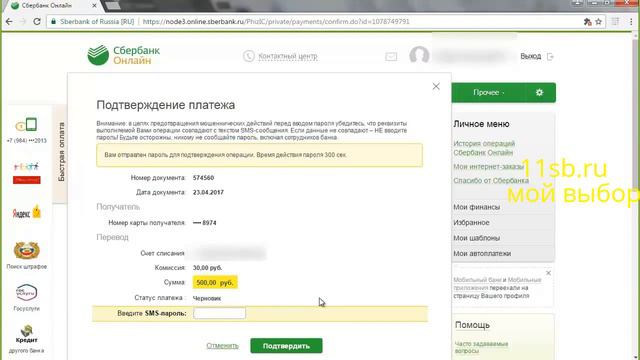Open messages via the envelope icon
The height and width of the screenshot is (360, 640).
[391, 57]
